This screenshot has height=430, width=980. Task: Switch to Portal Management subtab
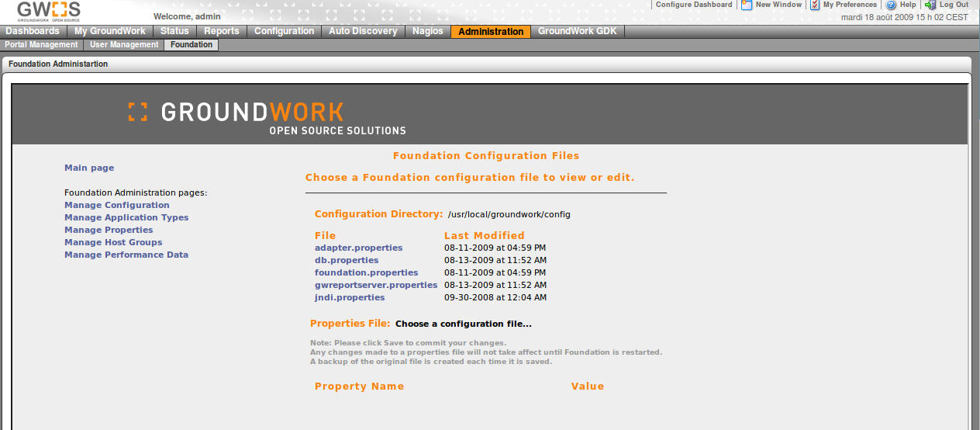[41, 45]
